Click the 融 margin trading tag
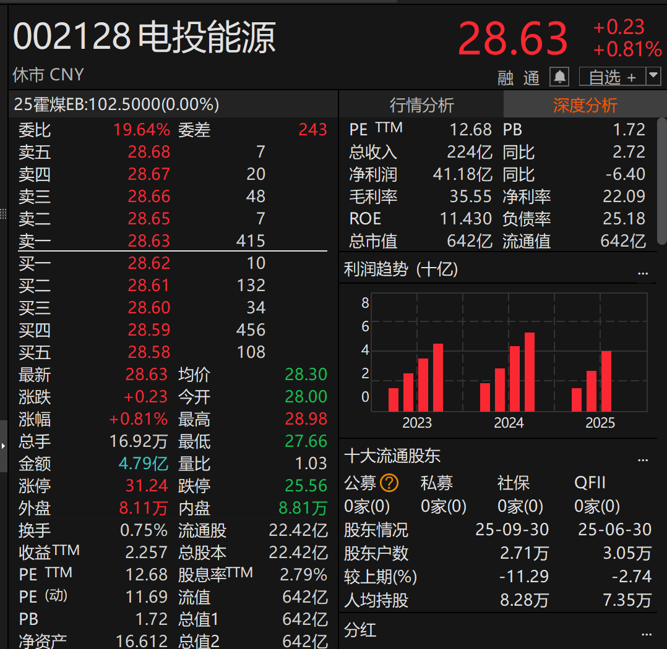This screenshot has height=649, width=667. point(507,77)
